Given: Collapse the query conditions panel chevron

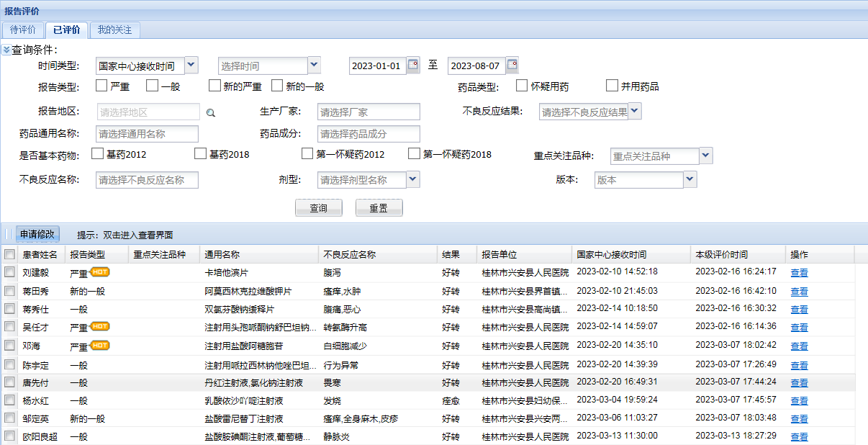Looking at the screenshot, I should point(6,50).
